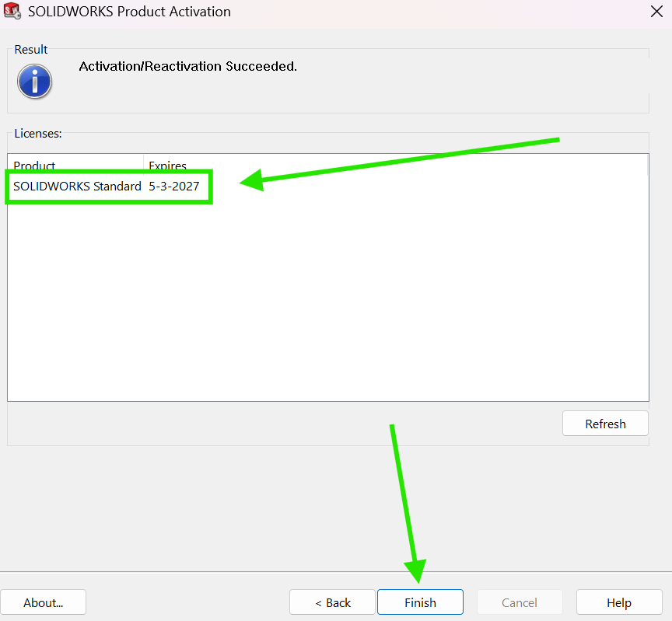
Task: Click the Finish button
Action: click(420, 602)
